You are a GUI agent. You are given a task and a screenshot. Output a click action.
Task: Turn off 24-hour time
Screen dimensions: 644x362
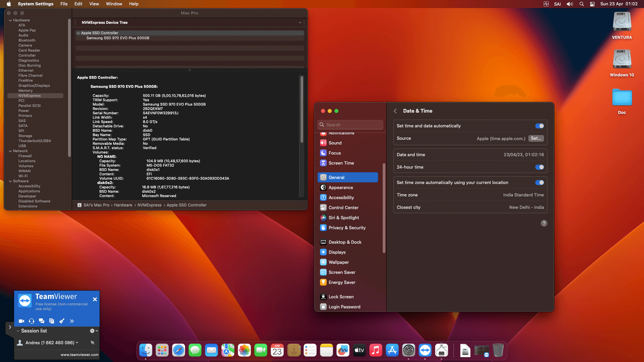point(539,167)
